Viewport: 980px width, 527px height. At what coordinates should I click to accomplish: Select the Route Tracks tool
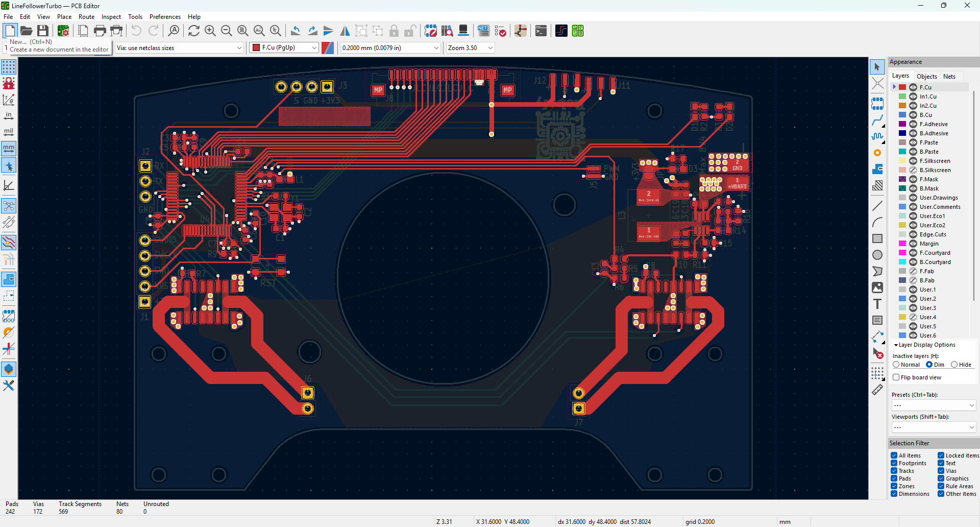pyautogui.click(x=877, y=121)
